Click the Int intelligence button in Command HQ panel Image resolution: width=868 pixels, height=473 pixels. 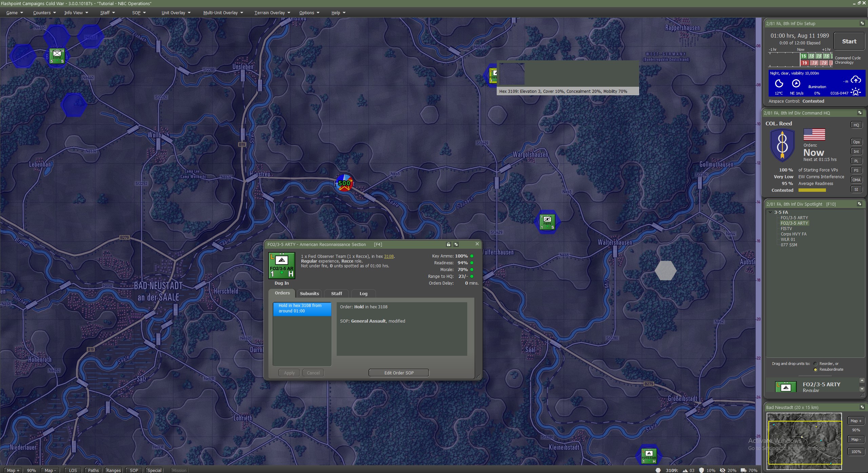click(856, 151)
